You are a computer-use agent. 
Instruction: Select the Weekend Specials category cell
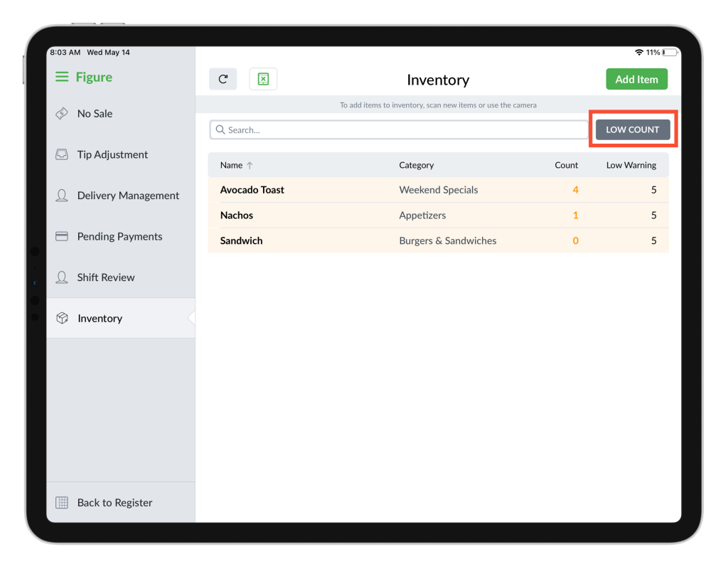439,189
